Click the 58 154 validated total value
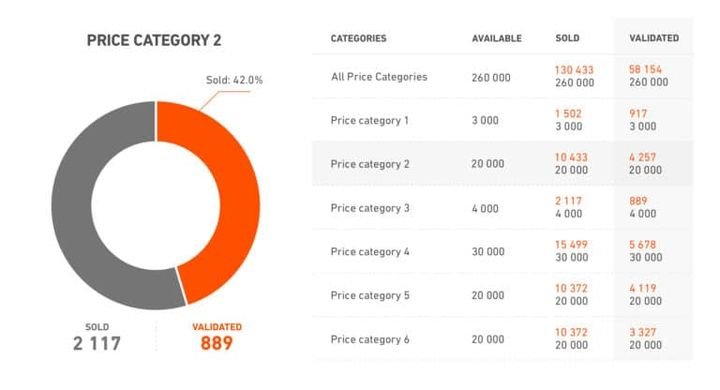 point(645,69)
